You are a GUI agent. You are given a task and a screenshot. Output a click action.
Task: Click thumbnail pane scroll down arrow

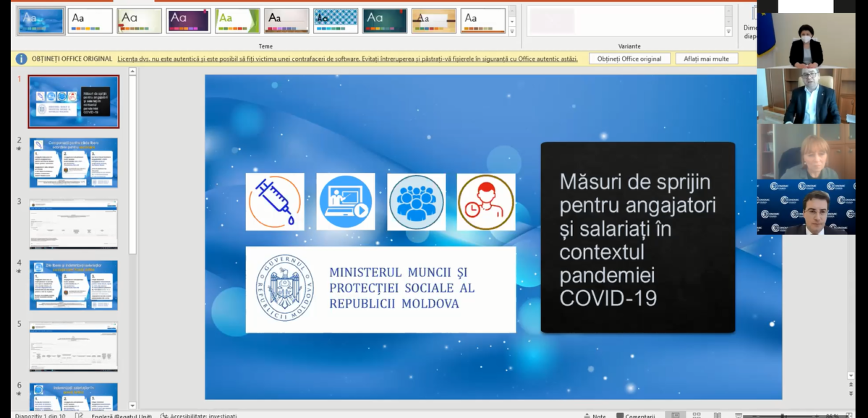coord(132,406)
